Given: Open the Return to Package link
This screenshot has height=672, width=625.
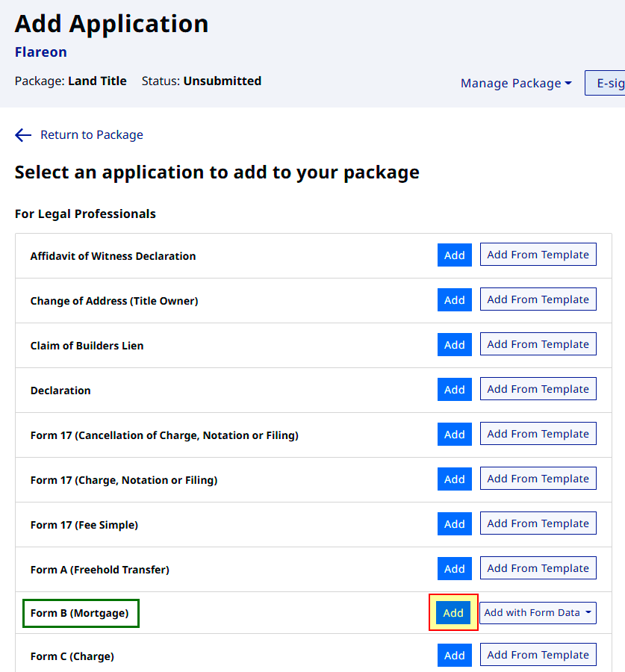Looking at the screenshot, I should click(x=92, y=135).
